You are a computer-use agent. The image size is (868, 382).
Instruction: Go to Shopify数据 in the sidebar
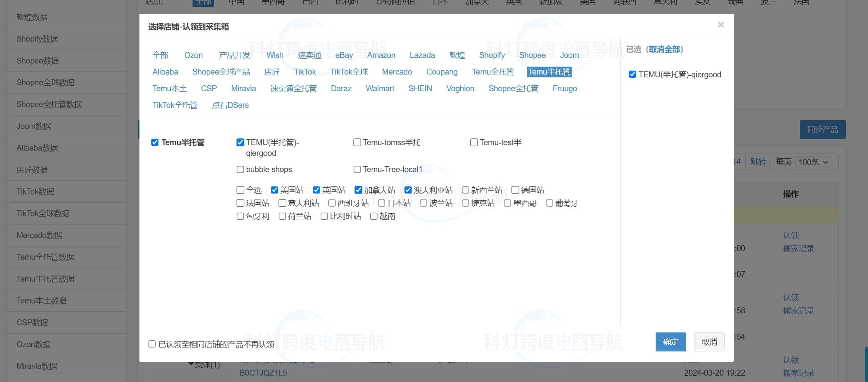point(37,39)
